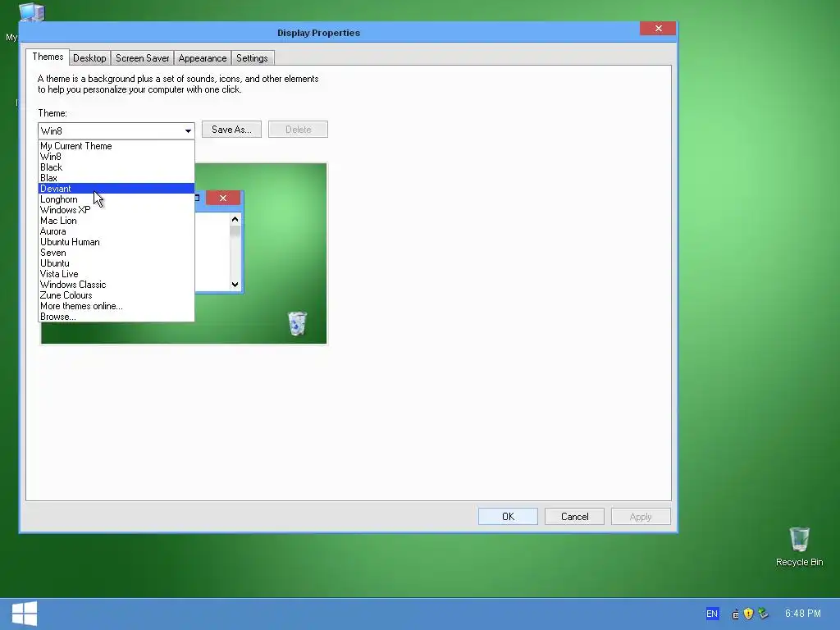Open the Settings tab
This screenshot has width=840, height=630.
point(252,58)
